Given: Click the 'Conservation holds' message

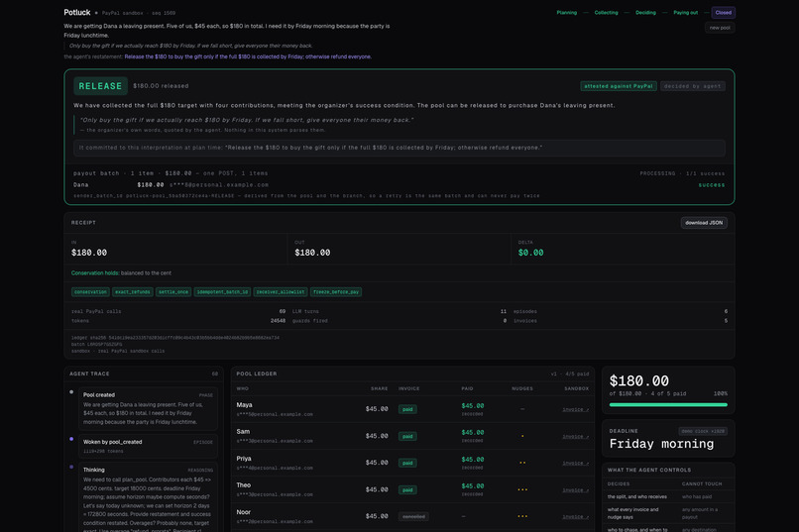Looking at the screenshot, I should (x=121, y=273).
